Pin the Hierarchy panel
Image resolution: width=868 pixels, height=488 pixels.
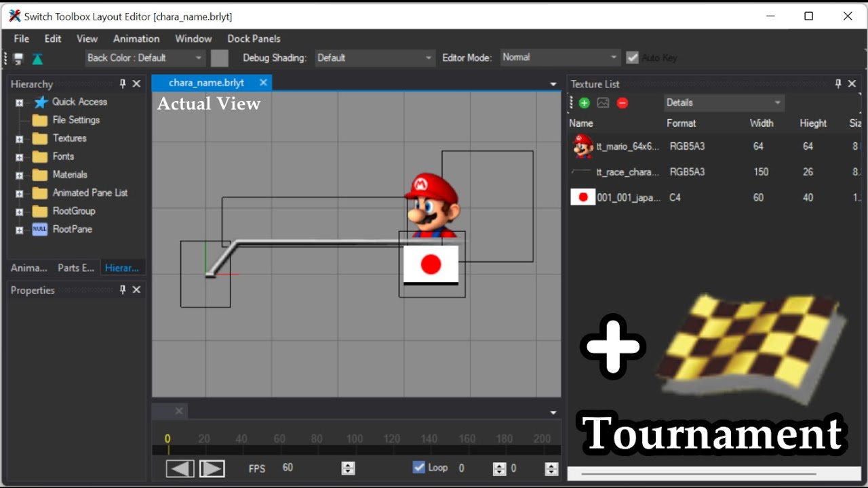(x=123, y=83)
